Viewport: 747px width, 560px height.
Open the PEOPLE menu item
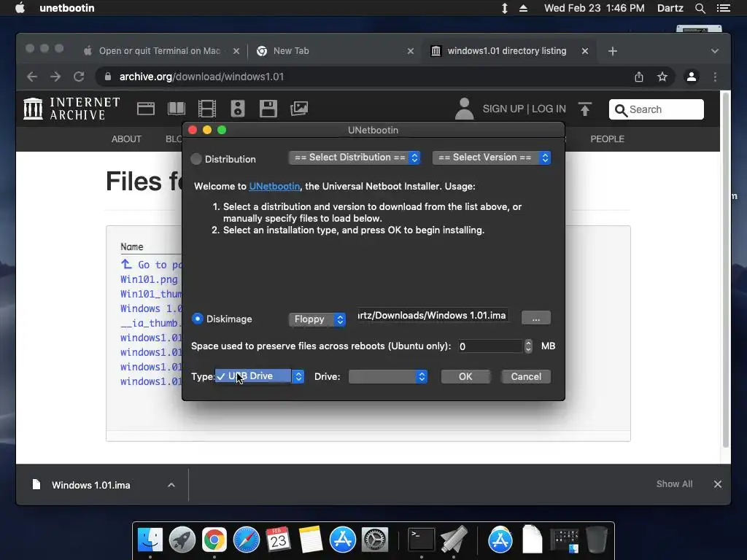tap(608, 139)
